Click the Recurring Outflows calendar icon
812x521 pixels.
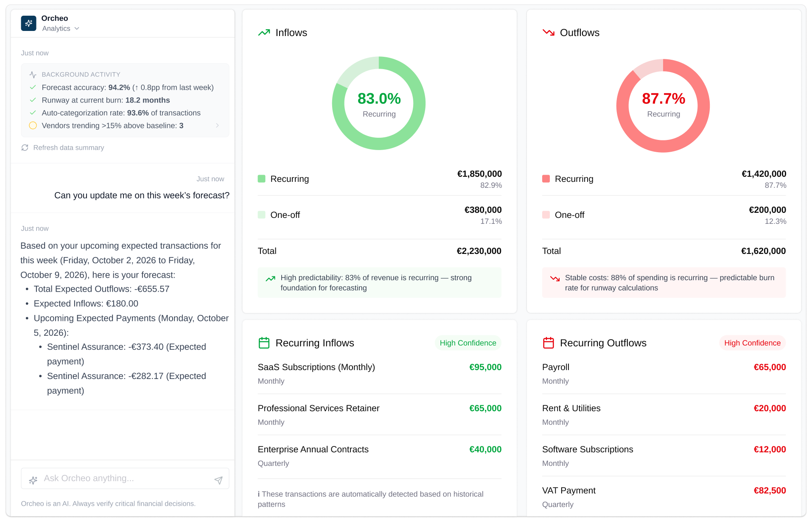(549, 343)
